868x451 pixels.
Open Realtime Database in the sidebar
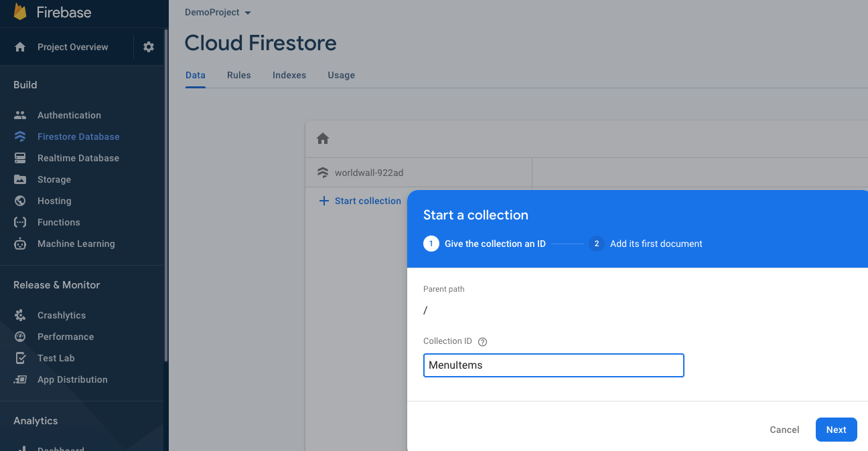tap(78, 158)
